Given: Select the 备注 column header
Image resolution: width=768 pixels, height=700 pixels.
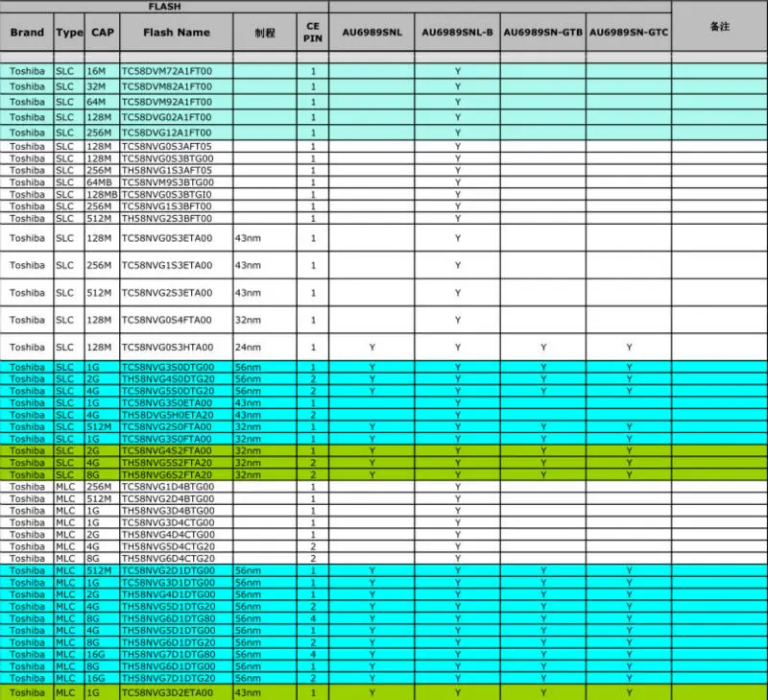Looking at the screenshot, I should pyautogui.click(x=719, y=27).
